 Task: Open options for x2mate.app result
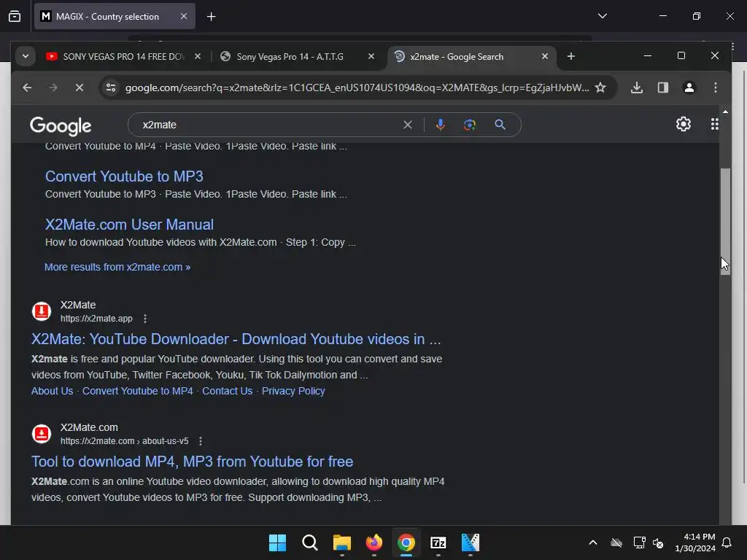[145, 319]
